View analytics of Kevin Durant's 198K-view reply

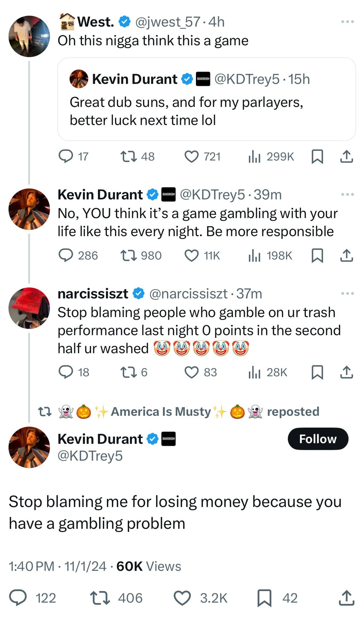[254, 255]
